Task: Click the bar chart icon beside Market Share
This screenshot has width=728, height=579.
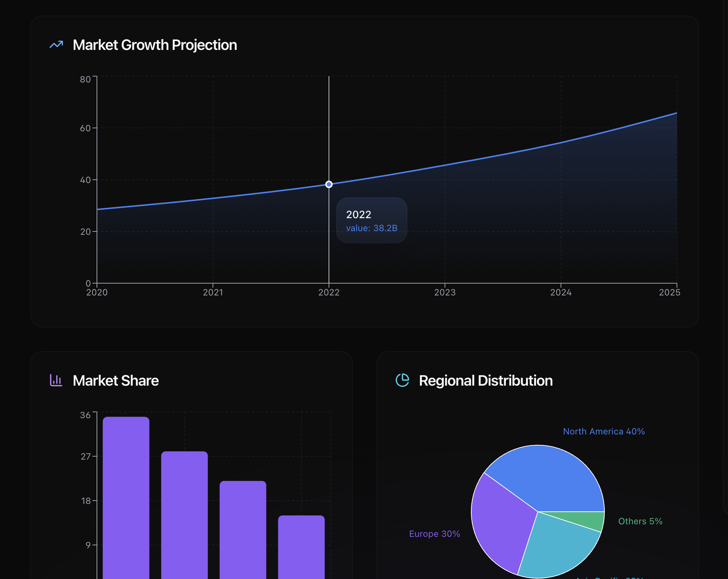Action: click(x=56, y=380)
